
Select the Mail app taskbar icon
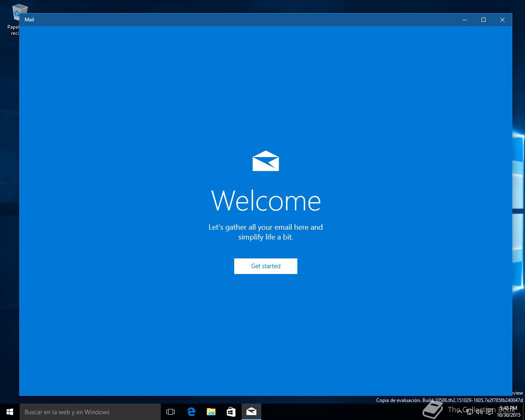(251, 412)
